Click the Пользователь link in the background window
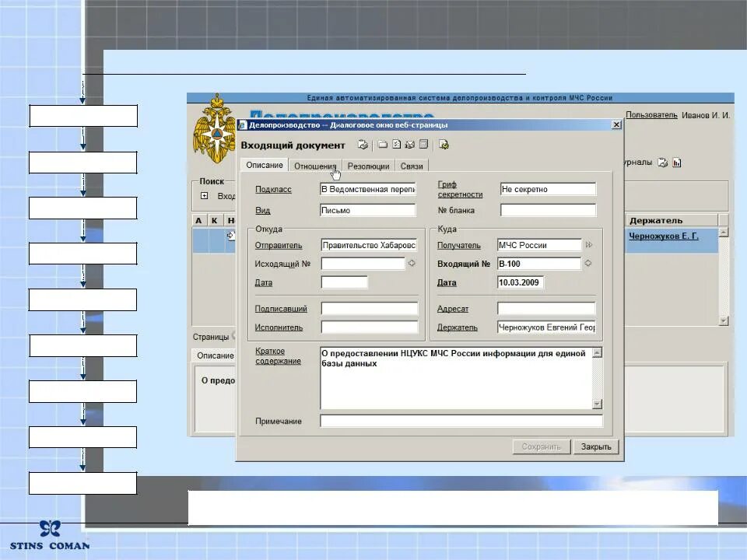The height and width of the screenshot is (560, 747). pos(651,115)
